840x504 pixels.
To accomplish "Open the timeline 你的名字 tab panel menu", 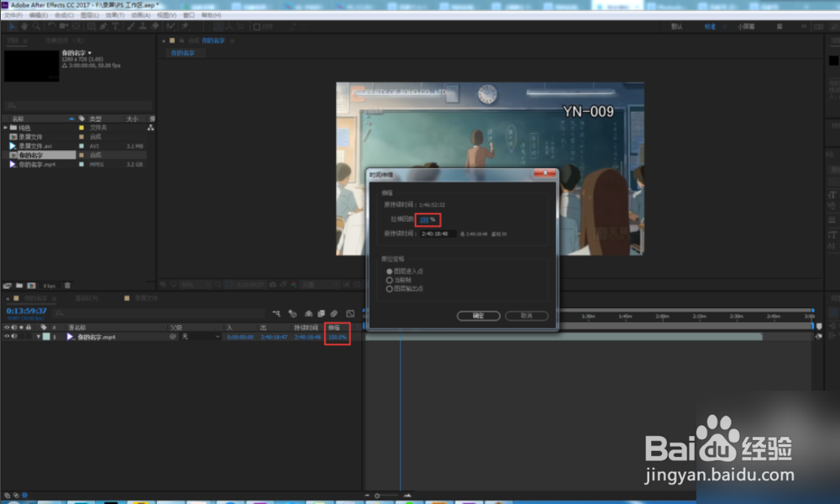I will (54, 298).
